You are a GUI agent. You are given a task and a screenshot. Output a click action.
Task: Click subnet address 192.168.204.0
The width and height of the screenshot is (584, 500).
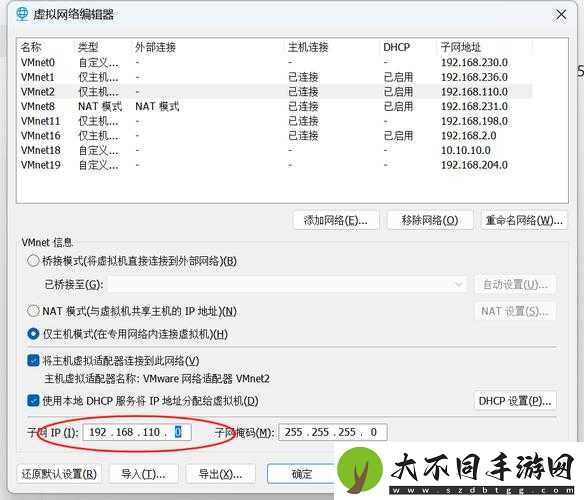474,165
